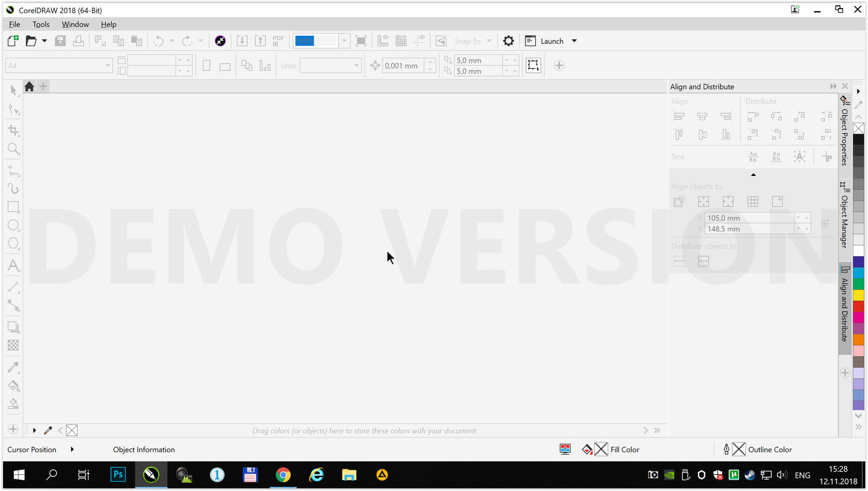Open the zoom level dropdown arrow

click(344, 40)
